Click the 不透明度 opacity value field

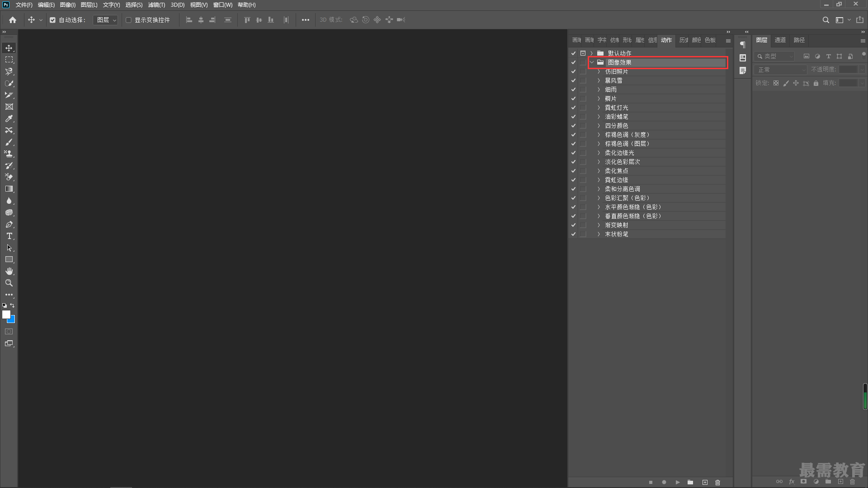848,70
